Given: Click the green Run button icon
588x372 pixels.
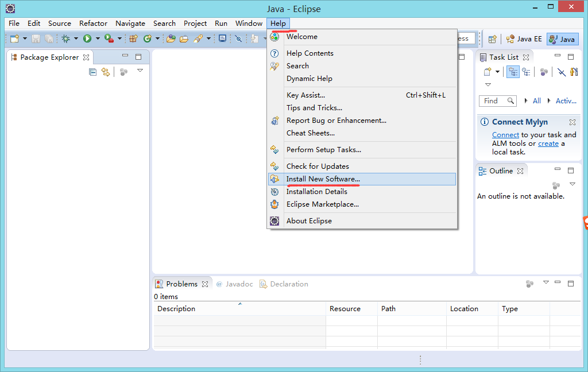Looking at the screenshot, I should (x=87, y=38).
